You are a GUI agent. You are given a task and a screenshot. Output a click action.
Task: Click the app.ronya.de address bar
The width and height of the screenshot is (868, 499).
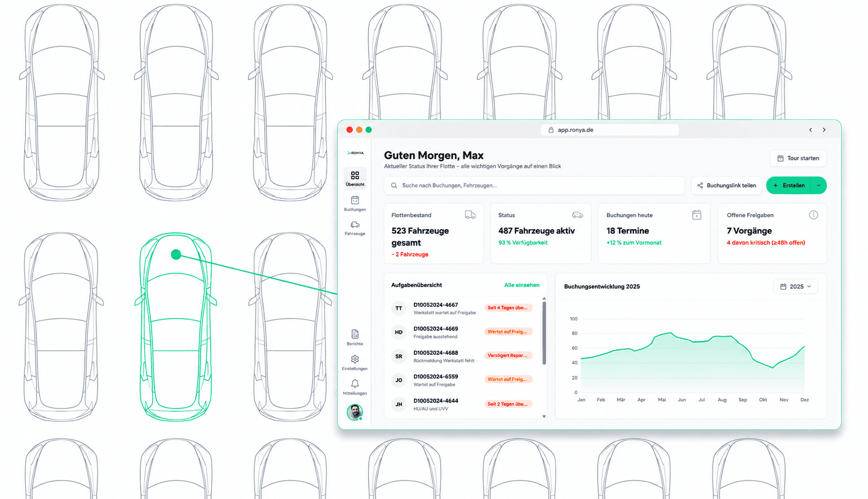tap(610, 130)
